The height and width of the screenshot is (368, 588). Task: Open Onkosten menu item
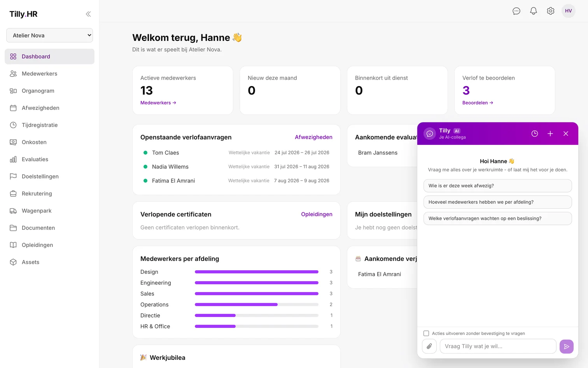[49, 142]
